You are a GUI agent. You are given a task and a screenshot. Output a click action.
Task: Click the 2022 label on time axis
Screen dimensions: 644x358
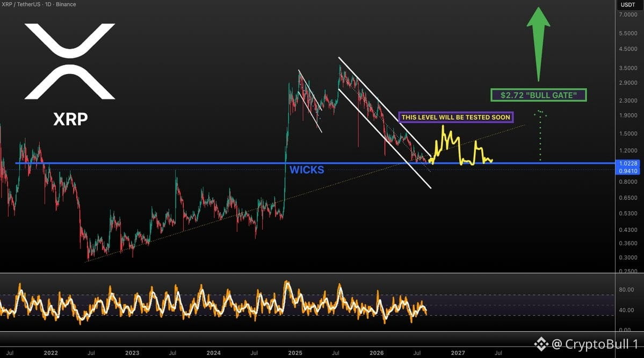pyautogui.click(x=51, y=353)
